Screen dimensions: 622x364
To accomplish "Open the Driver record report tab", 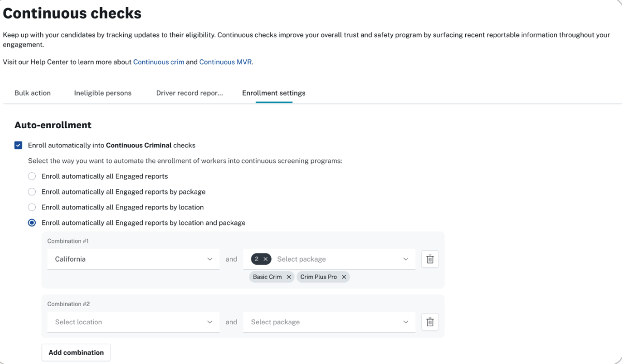I will (x=189, y=93).
